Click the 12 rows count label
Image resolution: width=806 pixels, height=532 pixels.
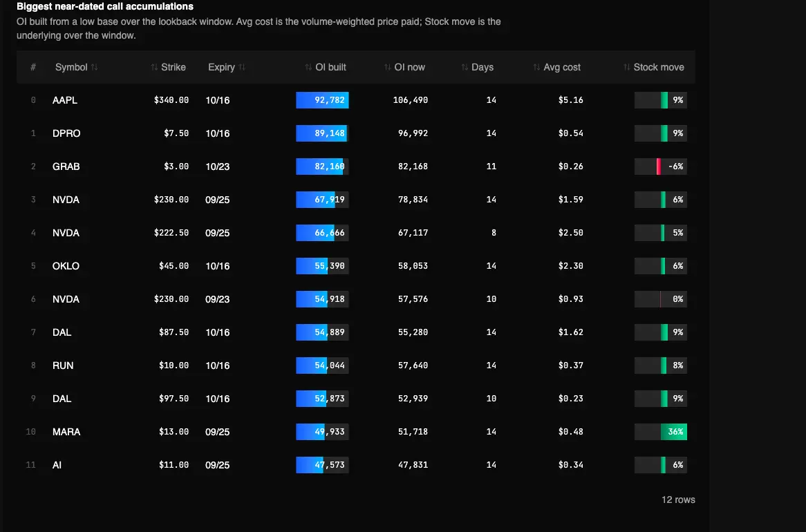pyautogui.click(x=678, y=500)
